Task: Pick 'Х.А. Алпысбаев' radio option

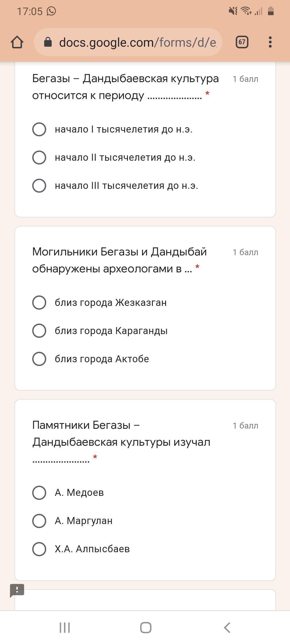Action: tap(39, 549)
